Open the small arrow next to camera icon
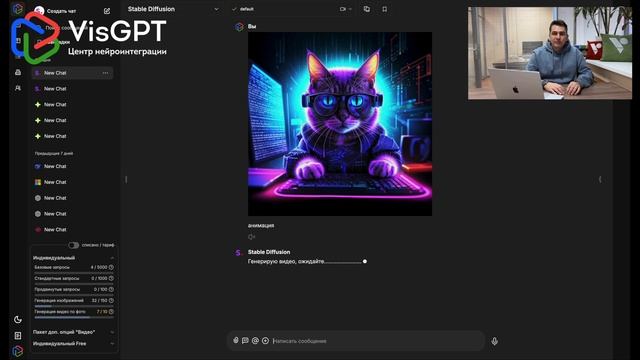The image size is (640, 360). (350, 9)
